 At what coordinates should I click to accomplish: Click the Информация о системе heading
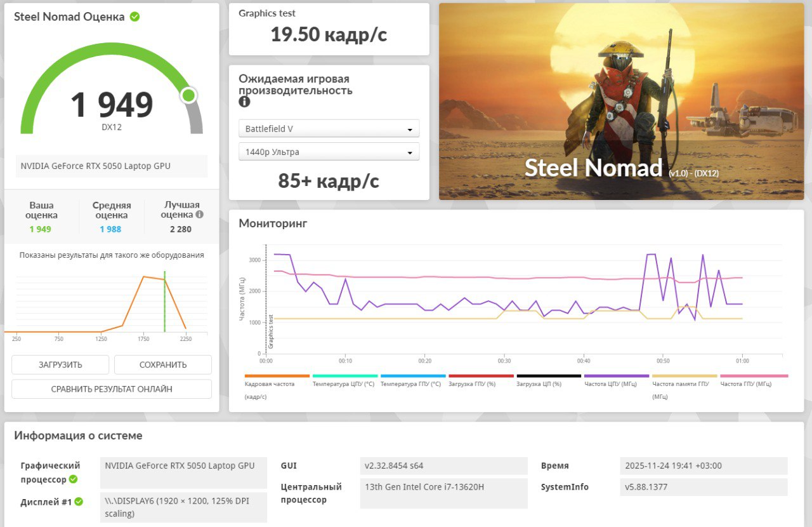pyautogui.click(x=78, y=436)
